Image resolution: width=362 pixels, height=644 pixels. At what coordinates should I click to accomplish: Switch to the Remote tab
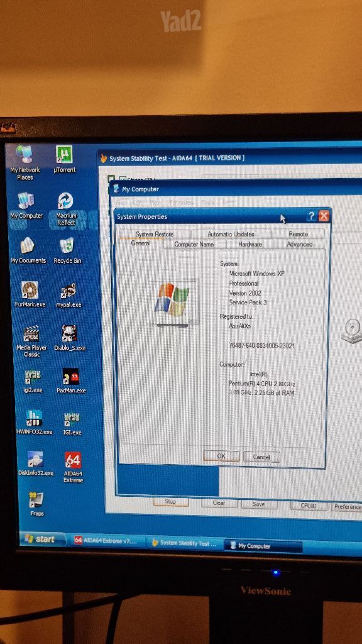[x=298, y=234]
